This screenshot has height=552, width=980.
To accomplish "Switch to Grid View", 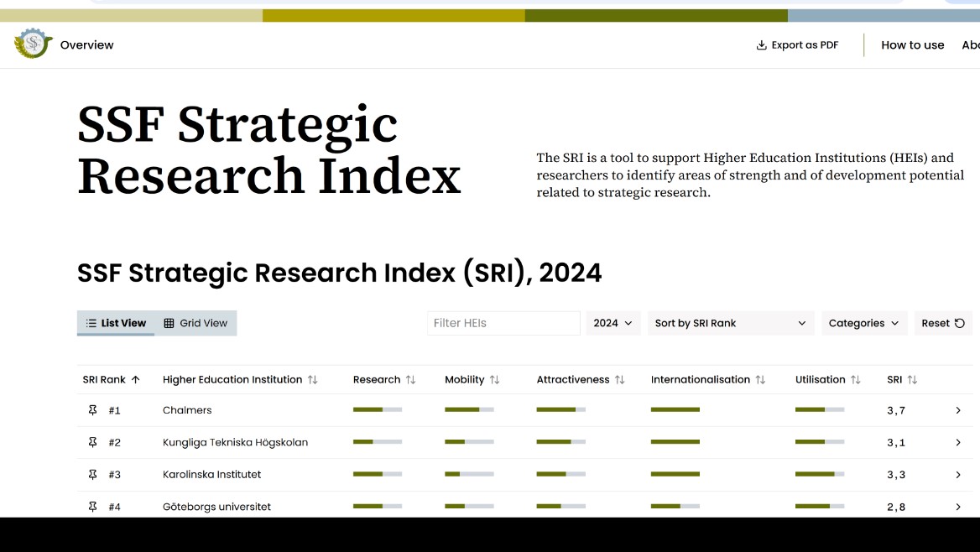I will coord(195,323).
